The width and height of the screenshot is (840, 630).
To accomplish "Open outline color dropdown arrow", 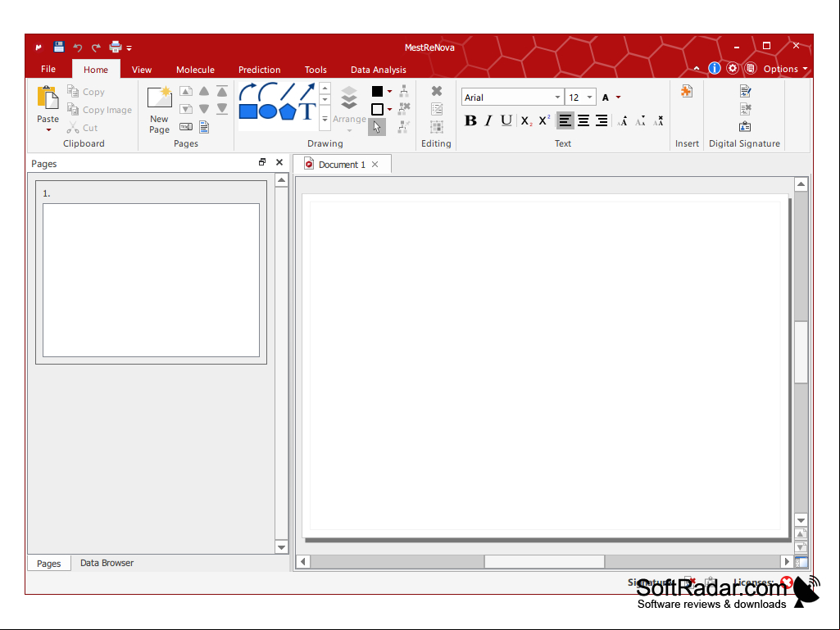I will point(389,109).
